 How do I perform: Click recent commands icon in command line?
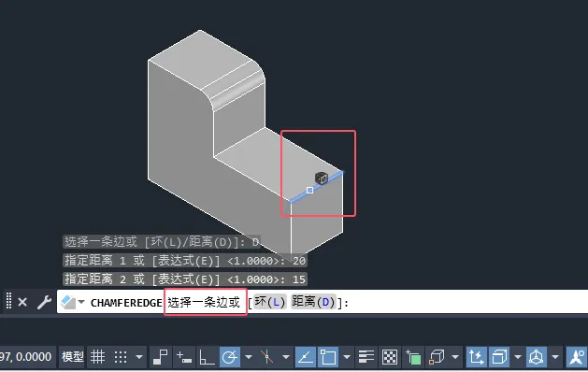click(x=68, y=302)
